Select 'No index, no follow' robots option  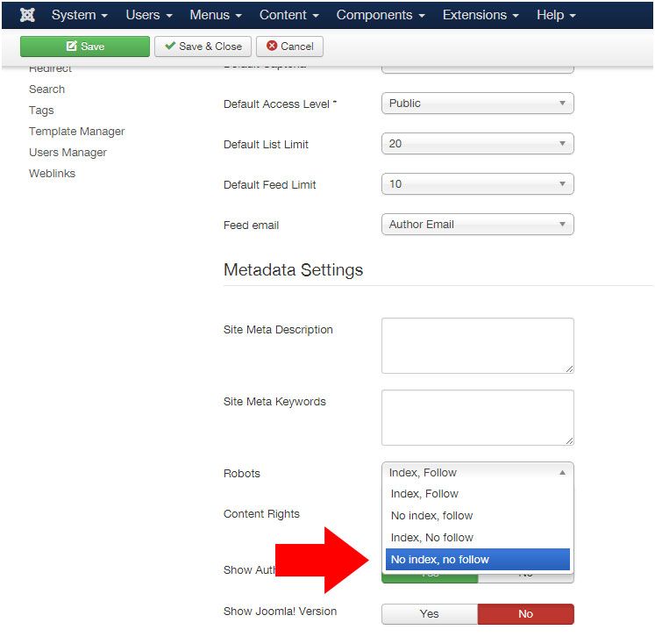(478, 559)
